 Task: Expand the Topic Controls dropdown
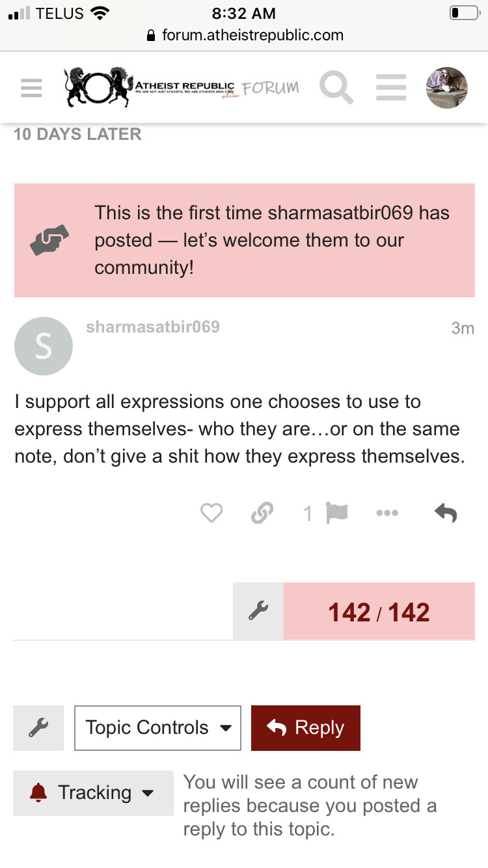pyautogui.click(x=158, y=727)
